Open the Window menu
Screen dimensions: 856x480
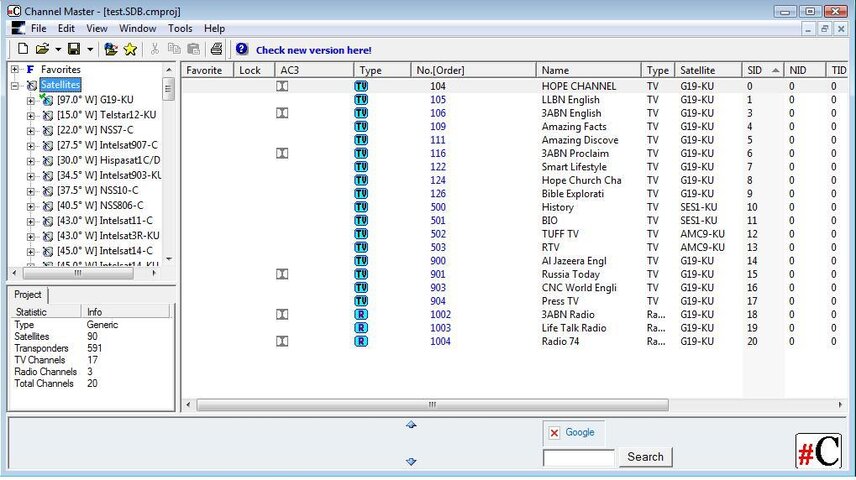138,28
